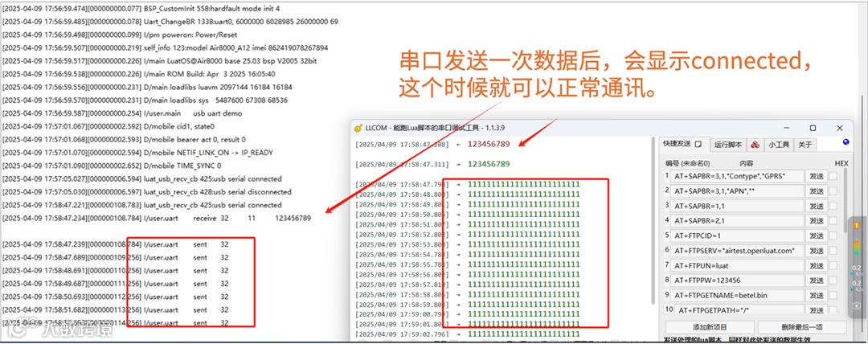This screenshot has height=344, width=868.
Task: Click log line 'self_info 123:model Air8000_A12'
Action: 166,47
